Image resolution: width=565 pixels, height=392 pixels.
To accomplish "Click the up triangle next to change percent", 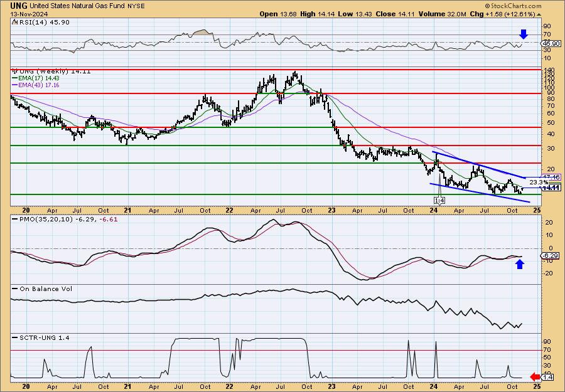I will (x=539, y=14).
